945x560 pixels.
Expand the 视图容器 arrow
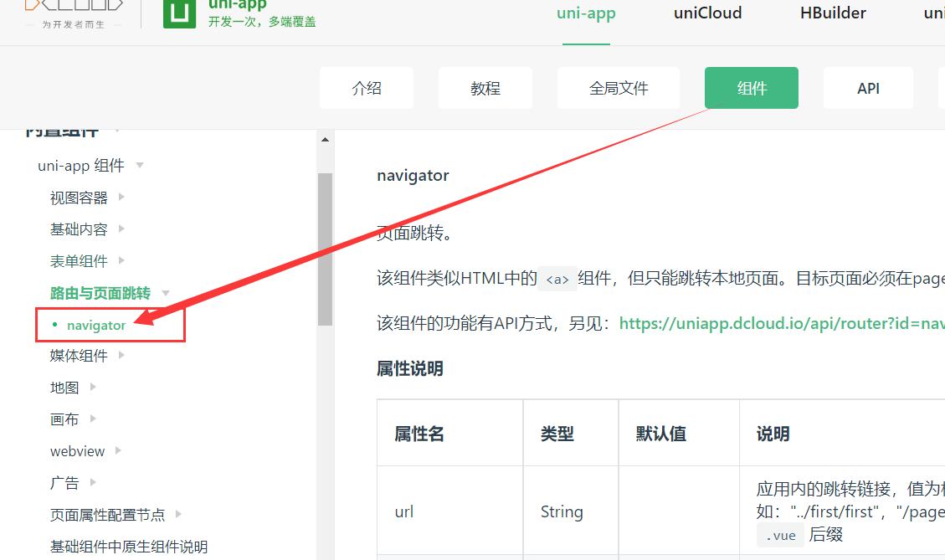pos(121,197)
